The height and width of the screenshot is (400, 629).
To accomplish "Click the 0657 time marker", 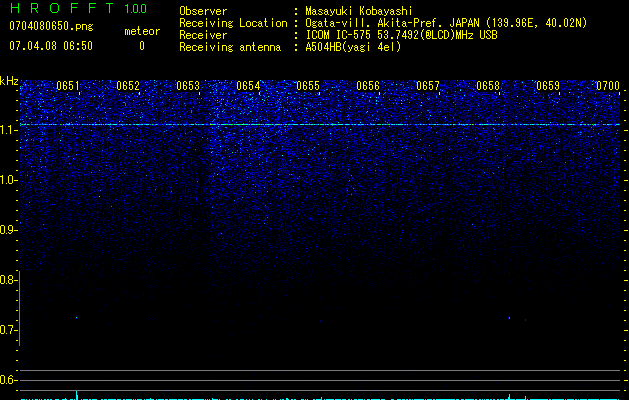I will click(x=428, y=86).
